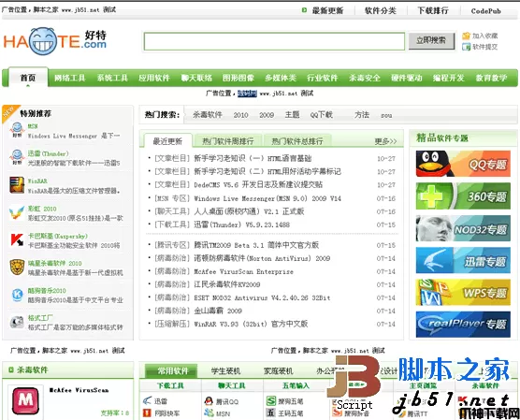Open the 图形图像 navigation menu
520x420 pixels.
tap(238, 78)
